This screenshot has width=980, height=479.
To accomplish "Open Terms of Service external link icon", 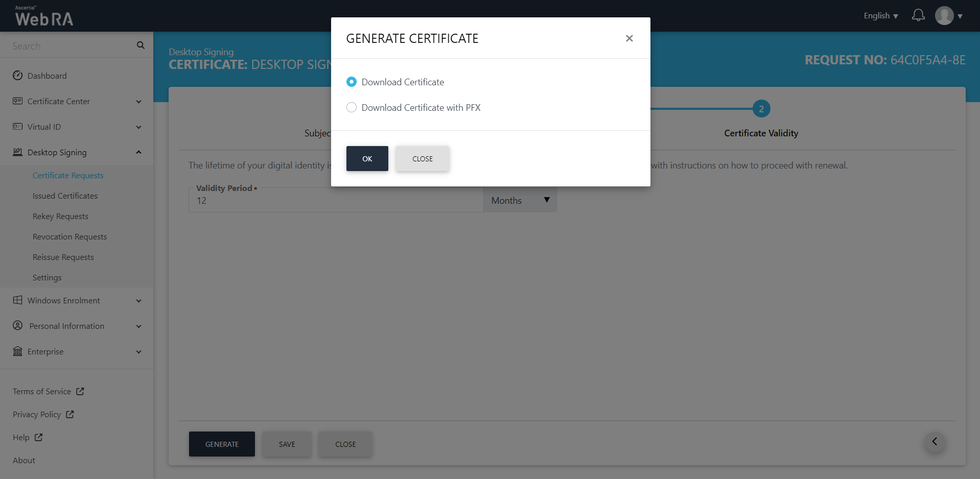I will click(80, 391).
